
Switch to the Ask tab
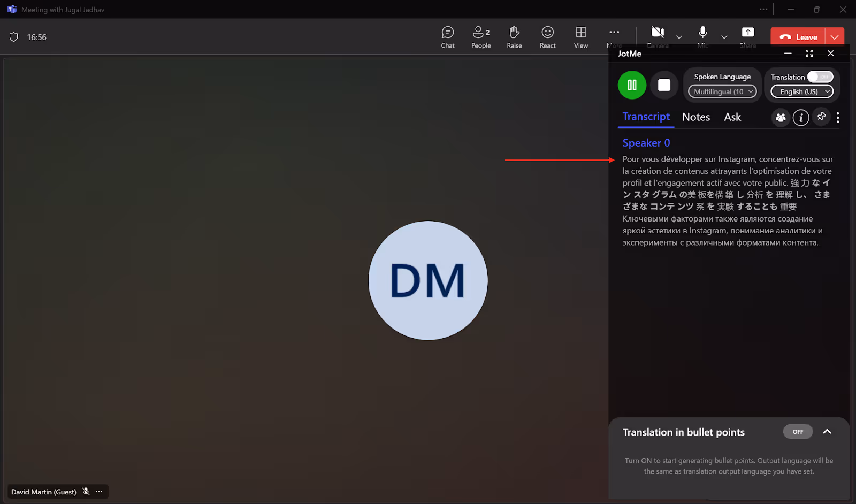tap(732, 117)
